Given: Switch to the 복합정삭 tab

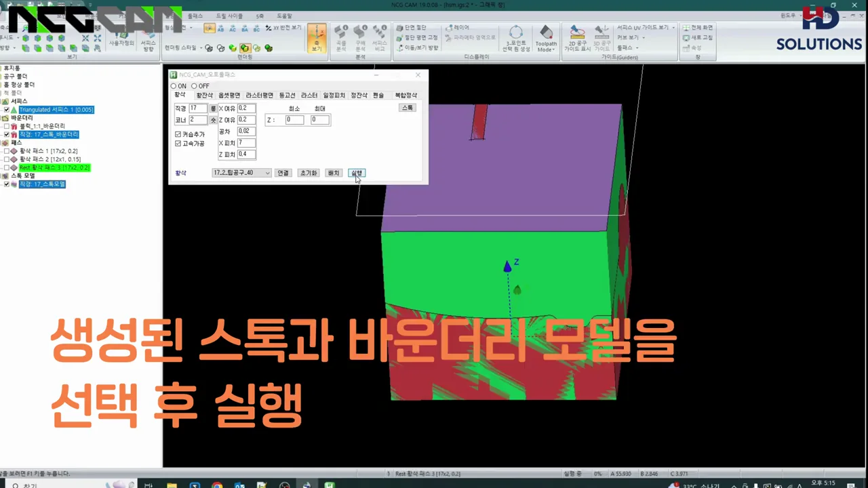Looking at the screenshot, I should pyautogui.click(x=406, y=96).
